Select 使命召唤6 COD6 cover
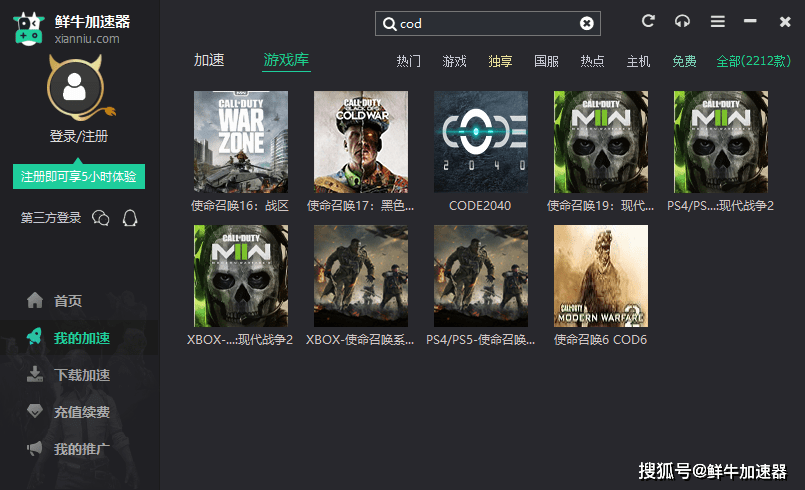The width and height of the screenshot is (805, 490). click(x=601, y=276)
